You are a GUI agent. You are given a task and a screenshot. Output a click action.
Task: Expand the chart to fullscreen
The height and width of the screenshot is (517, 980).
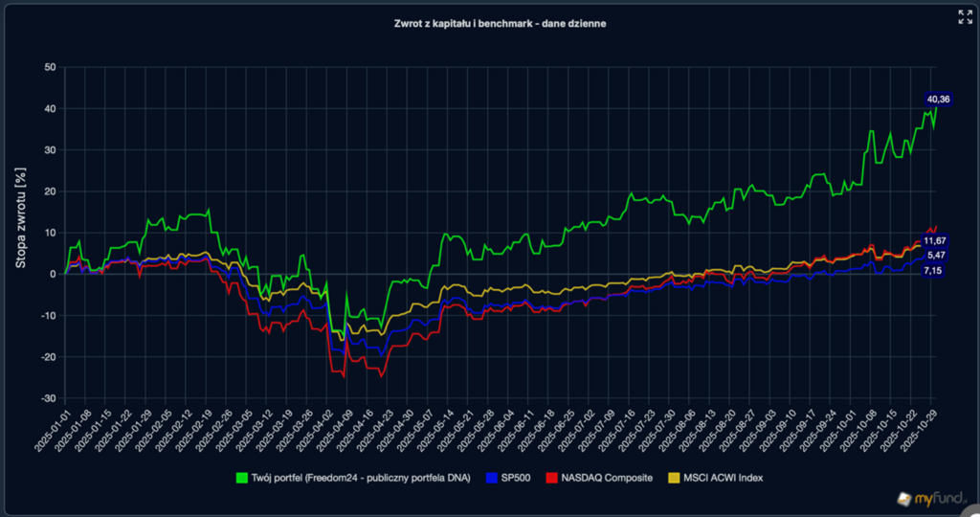pyautogui.click(x=965, y=17)
